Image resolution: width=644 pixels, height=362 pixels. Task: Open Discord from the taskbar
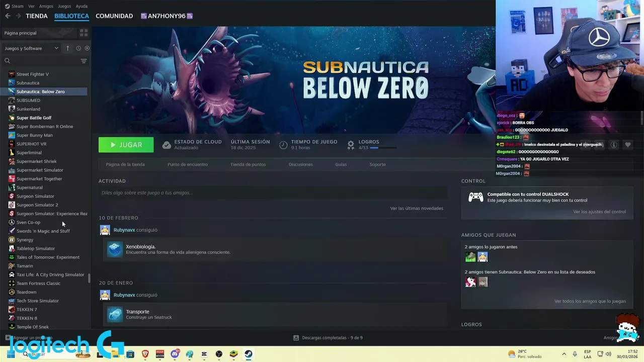pyautogui.click(x=175, y=354)
